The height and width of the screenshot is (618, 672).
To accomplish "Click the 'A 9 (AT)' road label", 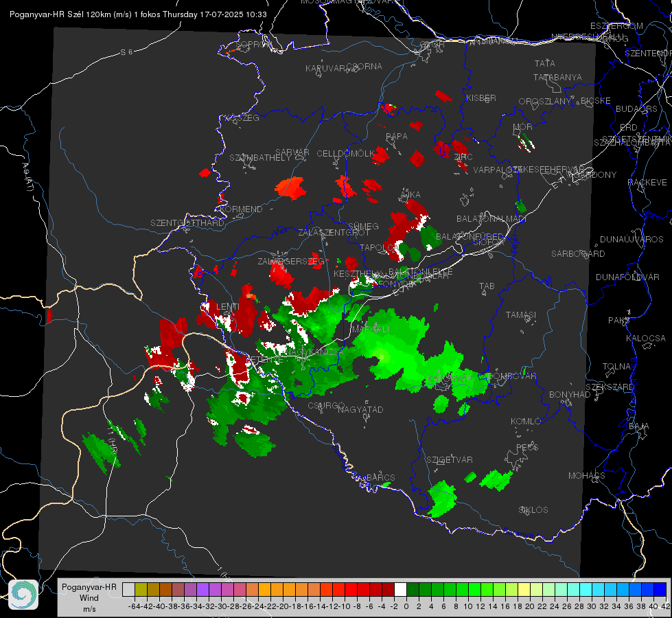I will [x=27, y=176].
